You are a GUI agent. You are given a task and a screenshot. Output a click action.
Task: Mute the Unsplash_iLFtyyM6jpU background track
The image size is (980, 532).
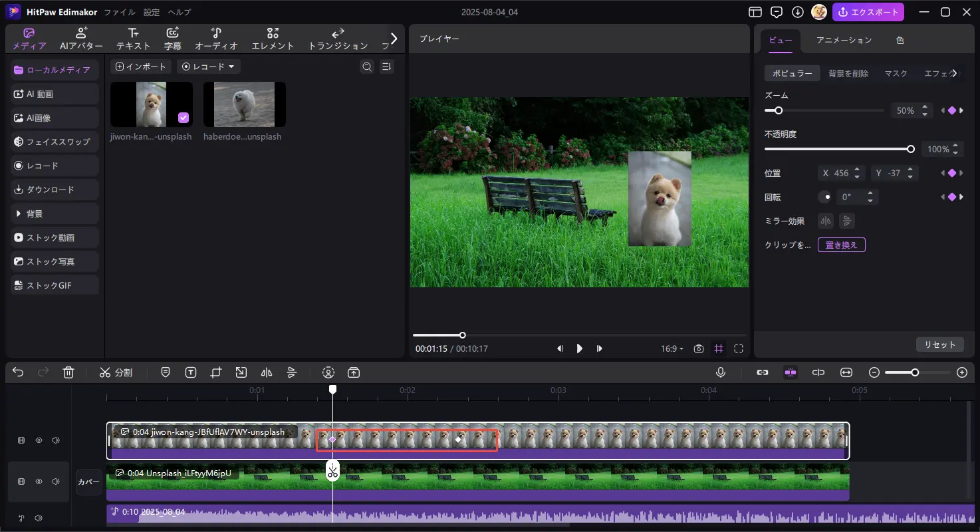pos(56,481)
